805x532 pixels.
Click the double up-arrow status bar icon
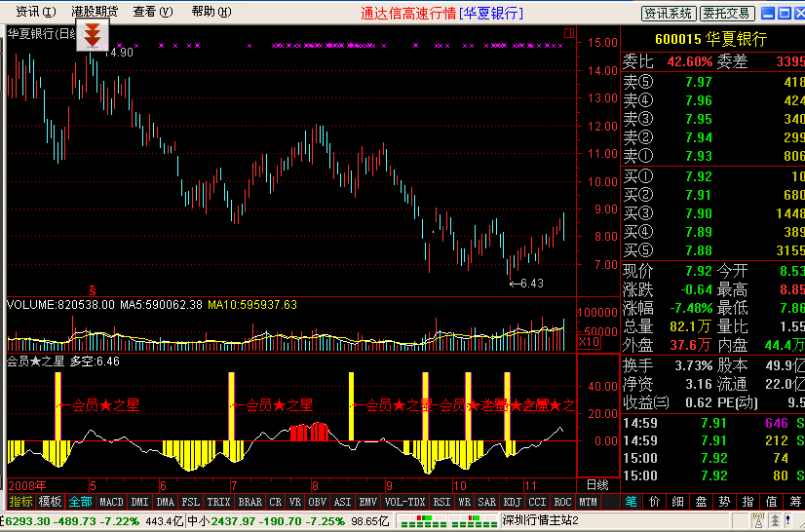774,520
